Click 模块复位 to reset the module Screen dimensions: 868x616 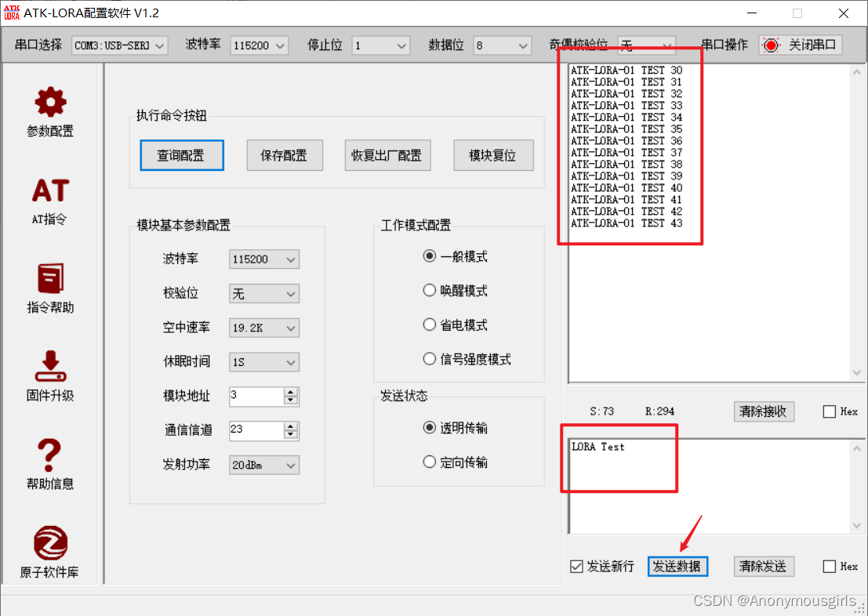click(493, 155)
